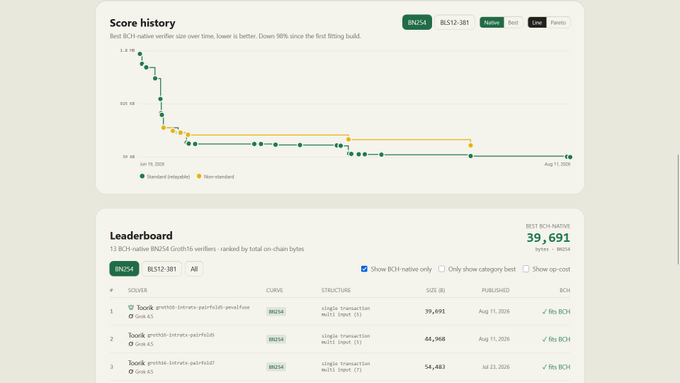The height and width of the screenshot is (383, 680).
Task: Click SOLVER column header
Action: pyautogui.click(x=137, y=290)
